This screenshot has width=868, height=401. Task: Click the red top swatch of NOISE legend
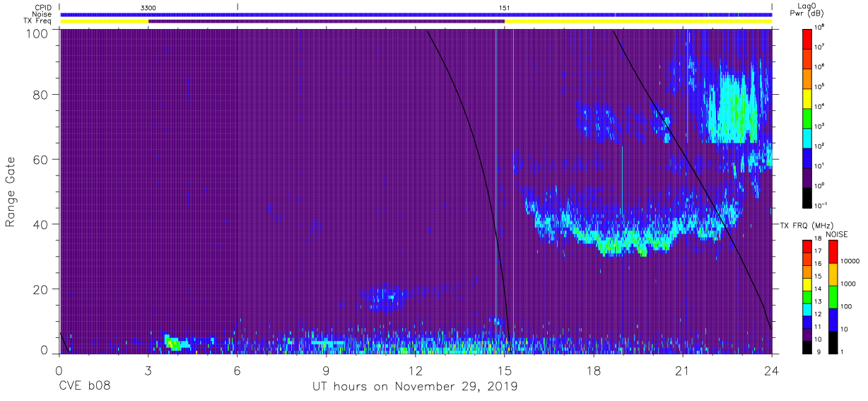833,252
